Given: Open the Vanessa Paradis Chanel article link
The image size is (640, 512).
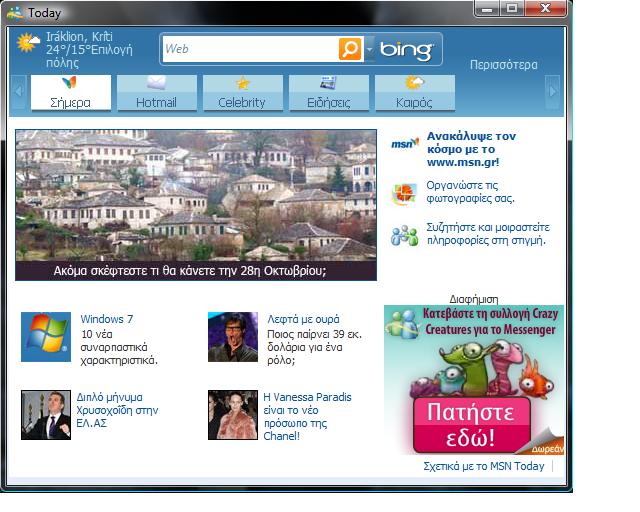Looking at the screenshot, I should 307,416.
